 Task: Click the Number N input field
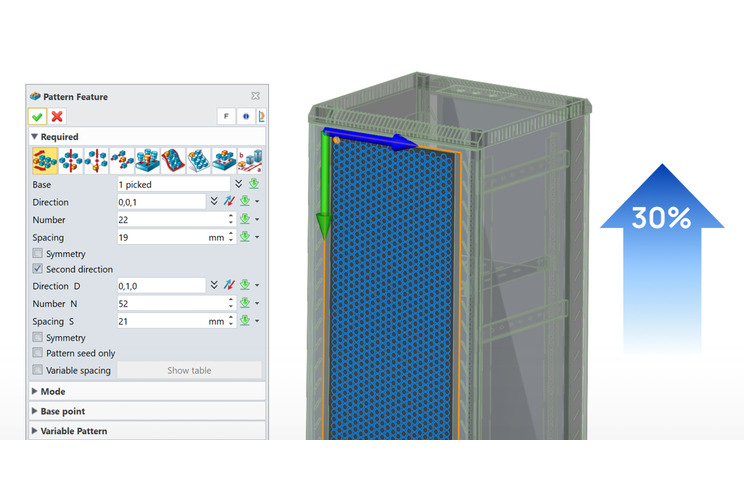coord(170,304)
